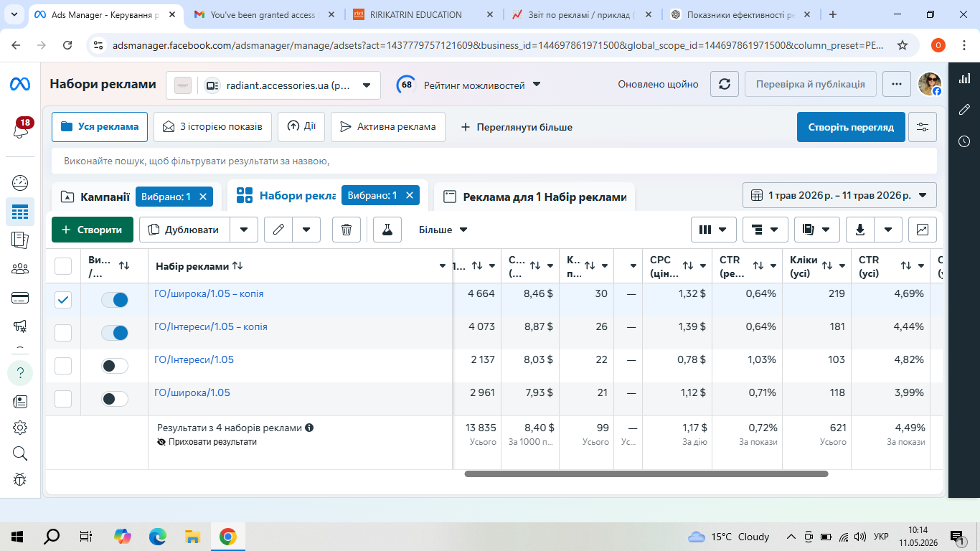
Task: Expand the Більше menu
Action: click(443, 230)
